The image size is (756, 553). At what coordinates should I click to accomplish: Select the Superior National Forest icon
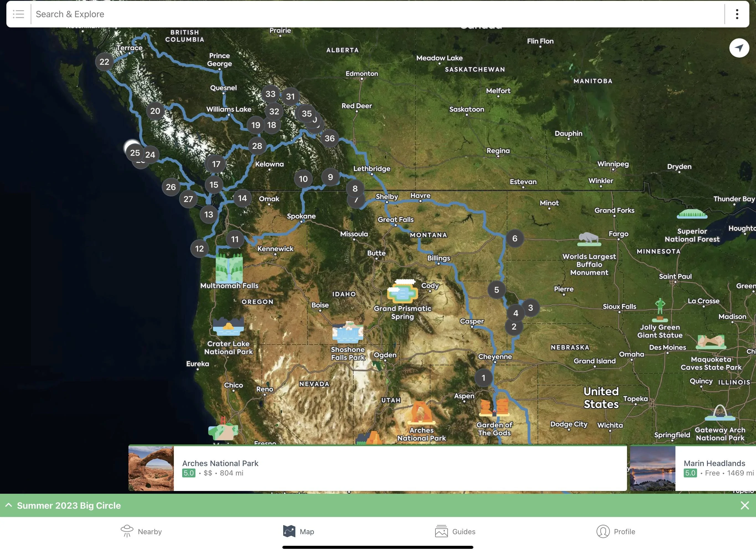pyautogui.click(x=692, y=214)
